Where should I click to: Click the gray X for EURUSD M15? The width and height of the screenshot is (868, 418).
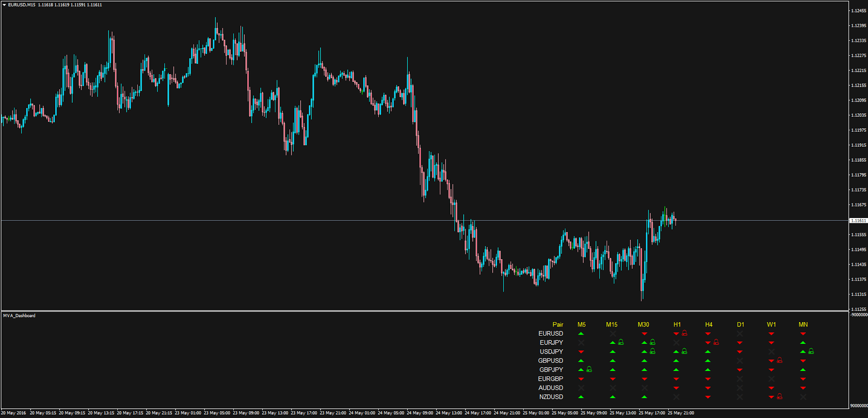tap(613, 334)
